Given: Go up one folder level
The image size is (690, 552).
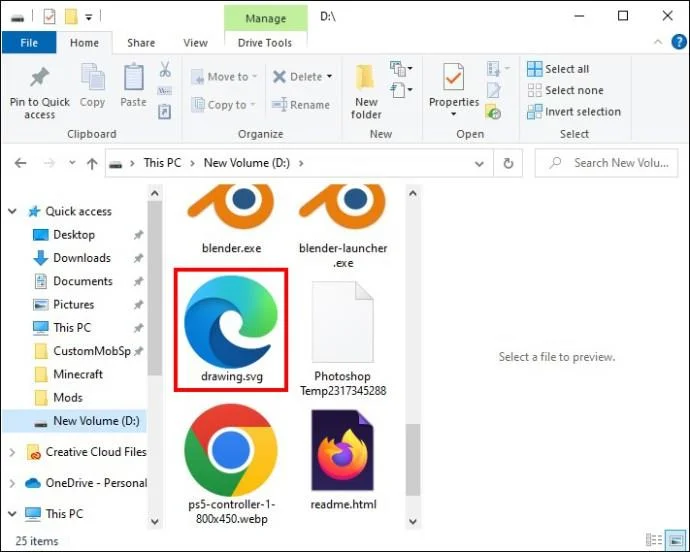Looking at the screenshot, I should point(92,164).
